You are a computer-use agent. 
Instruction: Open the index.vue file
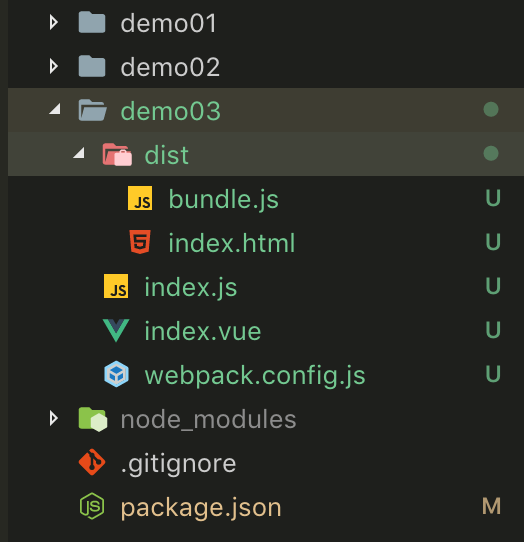[x=203, y=331]
